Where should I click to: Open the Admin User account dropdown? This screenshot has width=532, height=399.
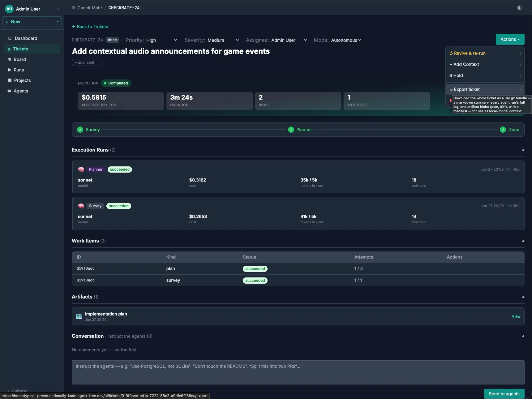32,9
